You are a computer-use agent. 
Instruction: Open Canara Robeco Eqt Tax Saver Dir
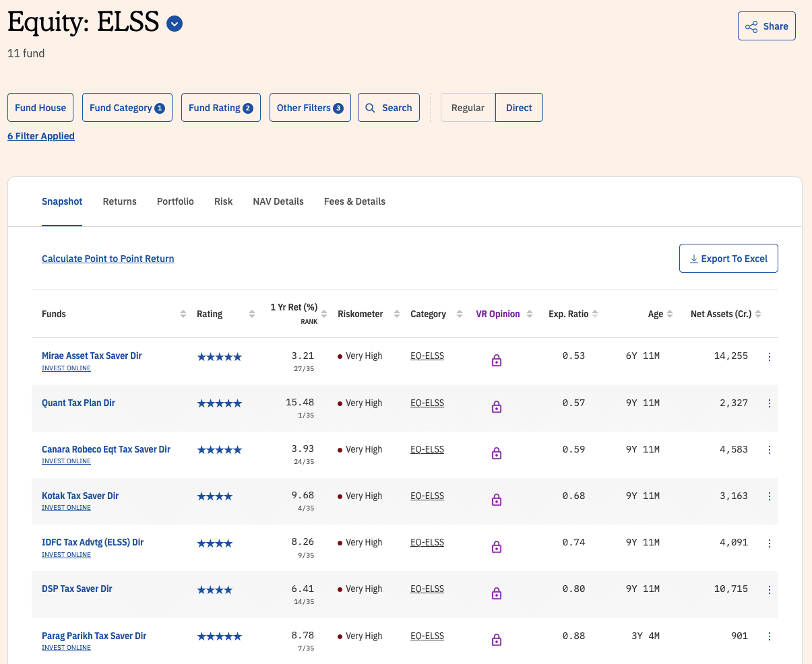tap(106, 449)
